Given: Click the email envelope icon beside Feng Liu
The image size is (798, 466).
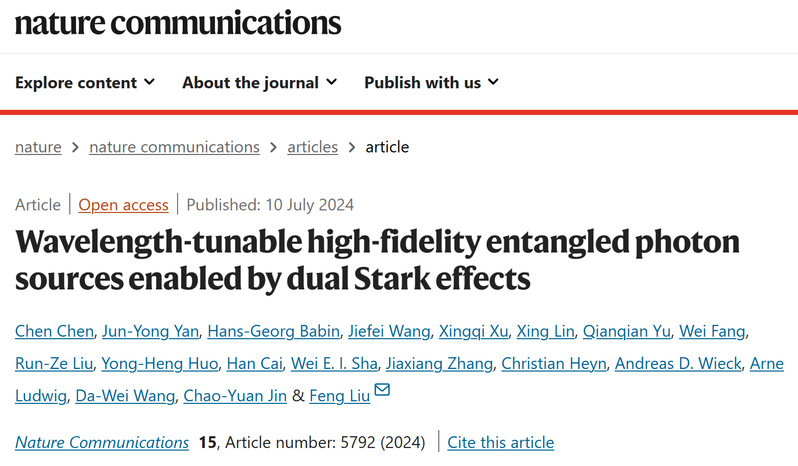Looking at the screenshot, I should (x=382, y=390).
